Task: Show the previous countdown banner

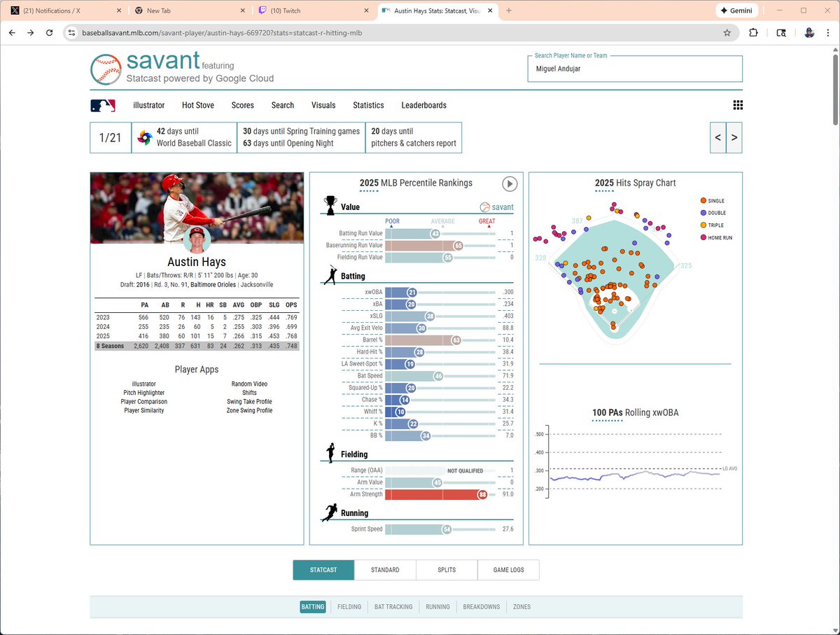Action: pyautogui.click(x=717, y=137)
